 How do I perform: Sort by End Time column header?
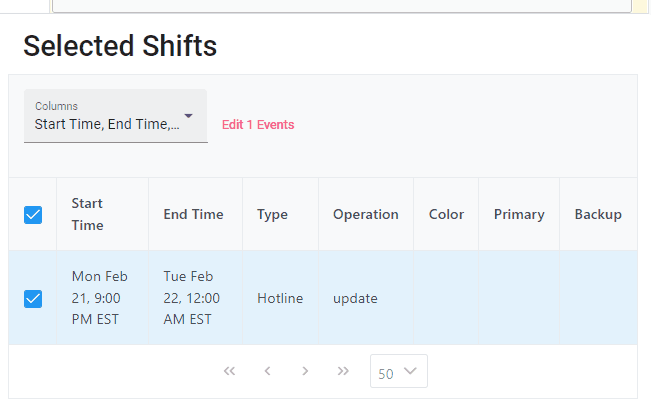coord(193,214)
